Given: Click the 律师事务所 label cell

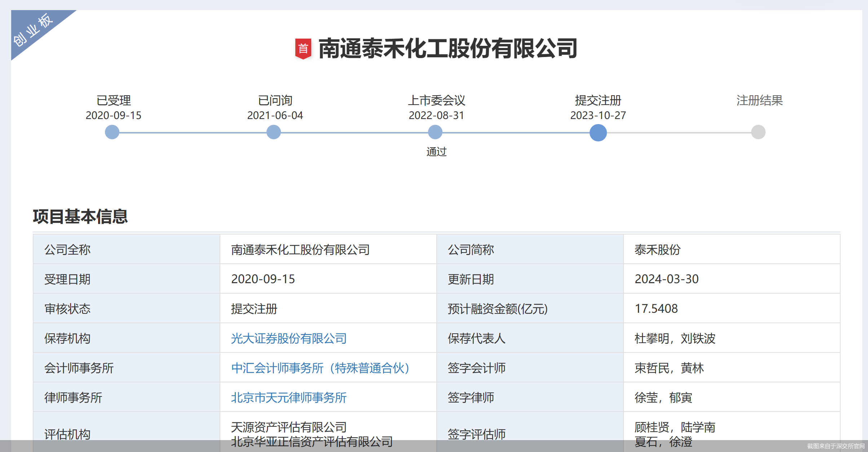Looking at the screenshot, I should (x=127, y=397).
